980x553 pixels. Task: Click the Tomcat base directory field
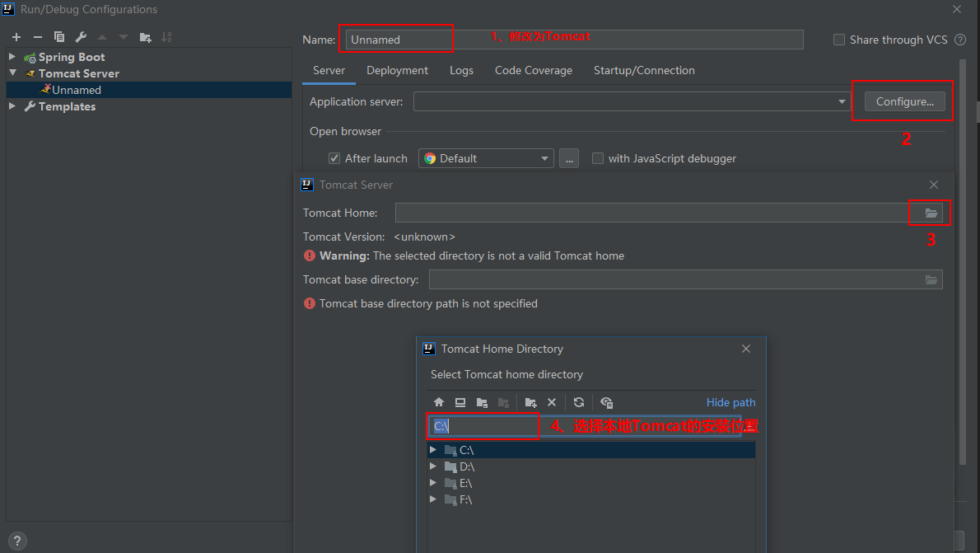coord(678,279)
